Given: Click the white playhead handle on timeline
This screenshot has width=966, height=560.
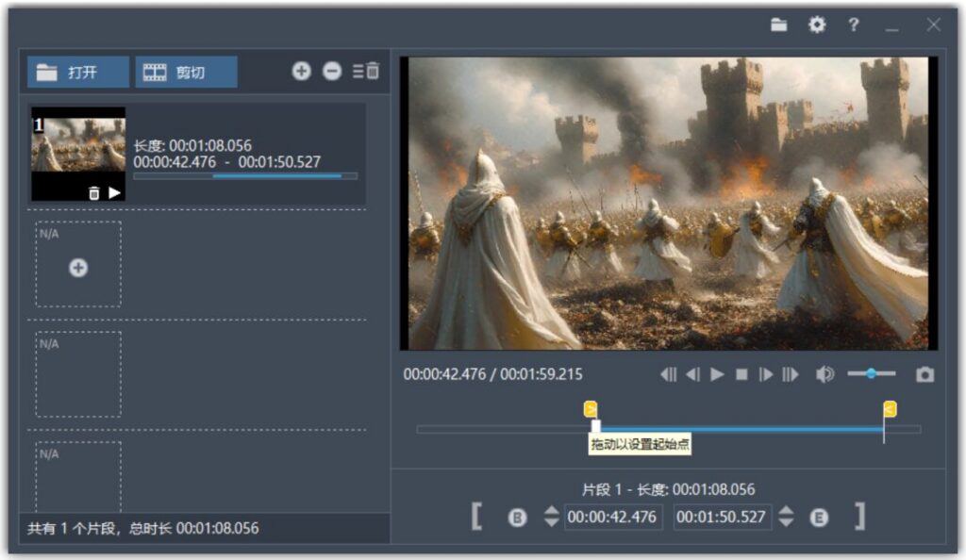Looking at the screenshot, I should (x=596, y=426).
